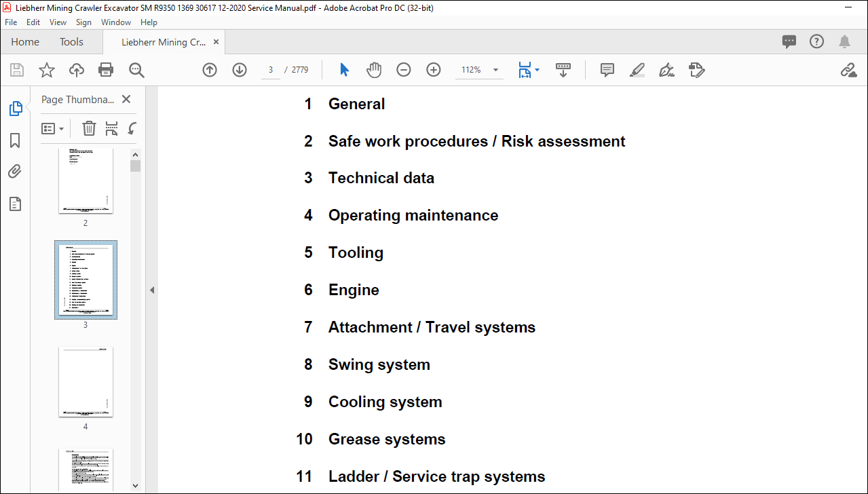Delete selected page thumbnail
Image resolution: width=868 pixels, height=494 pixels.
[89, 128]
